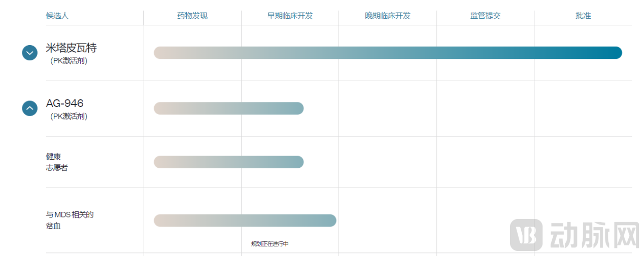Click the 与MDS相关的贫血 row label
Viewport: 644px width, 256px height.
(x=70, y=220)
